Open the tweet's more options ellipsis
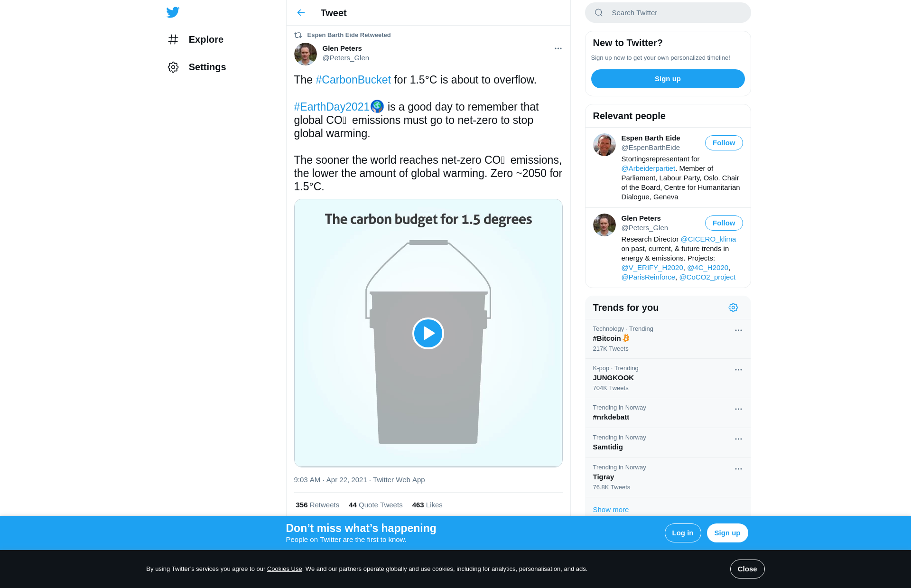This screenshot has height=588, width=911. 558,48
